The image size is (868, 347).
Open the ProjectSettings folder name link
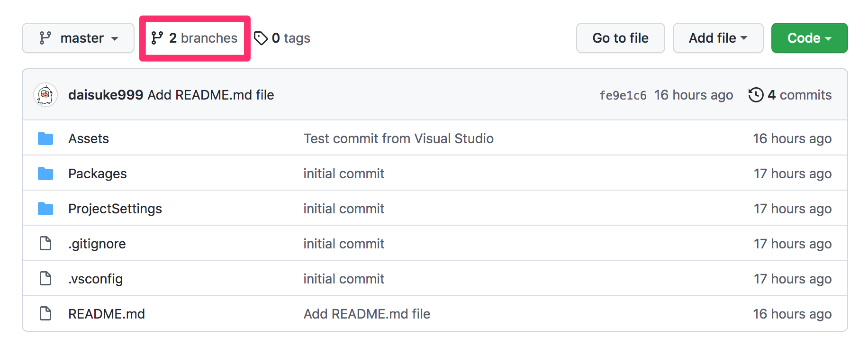tap(115, 209)
